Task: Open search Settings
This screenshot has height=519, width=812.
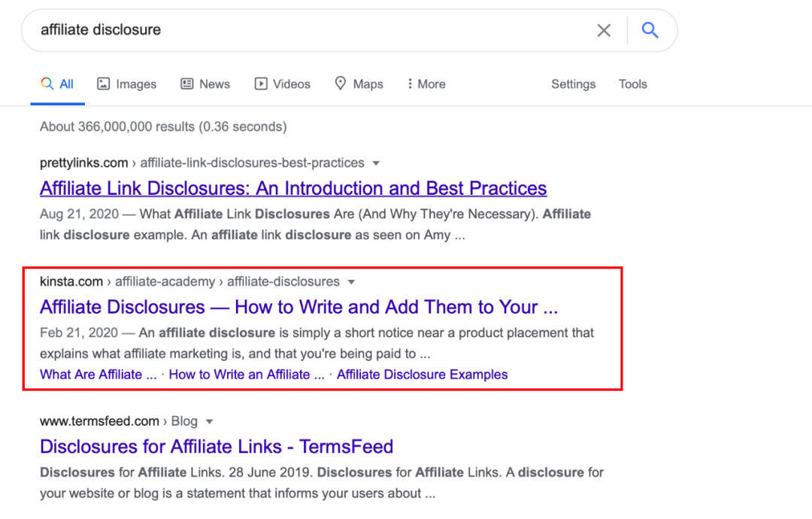Action: click(573, 84)
